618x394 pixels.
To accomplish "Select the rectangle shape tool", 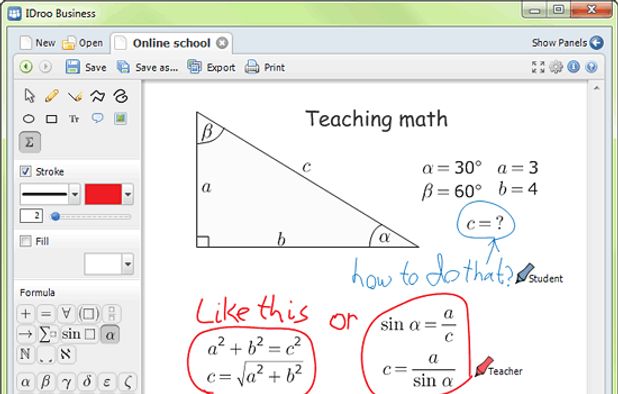I will 52,119.
